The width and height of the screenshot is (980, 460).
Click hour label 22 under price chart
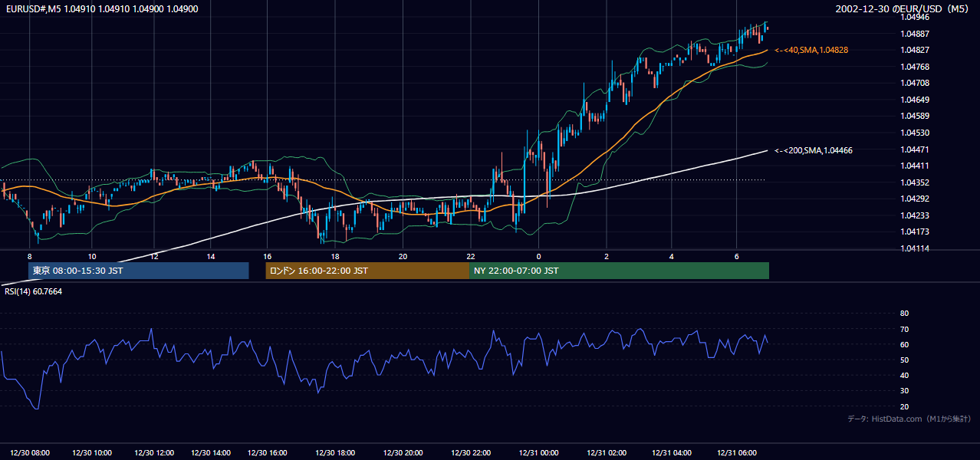tap(471, 256)
